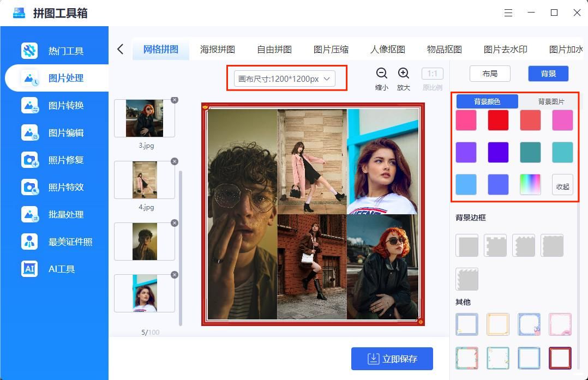The width and height of the screenshot is (588, 380).
Task: Select the fifth scalloped 背景边框 style
Action: (467, 279)
